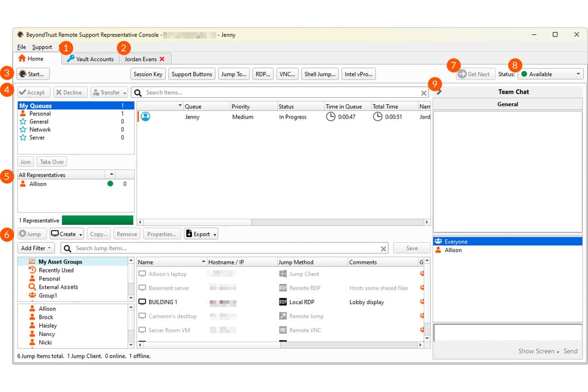
Task: Select Allison's laptop jump item icon
Action: tap(142, 274)
